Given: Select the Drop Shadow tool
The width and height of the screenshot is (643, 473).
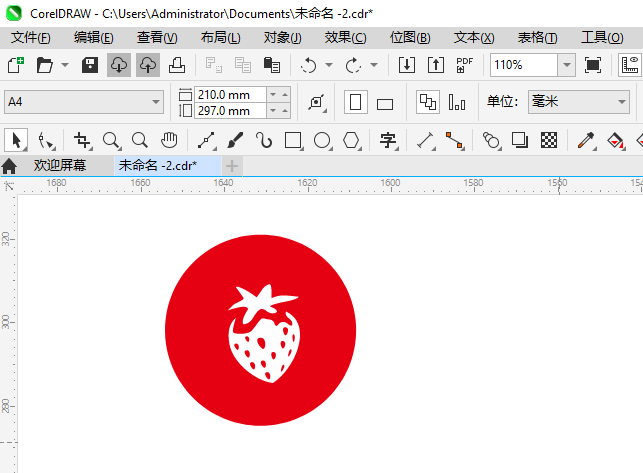Looking at the screenshot, I should coord(520,140).
